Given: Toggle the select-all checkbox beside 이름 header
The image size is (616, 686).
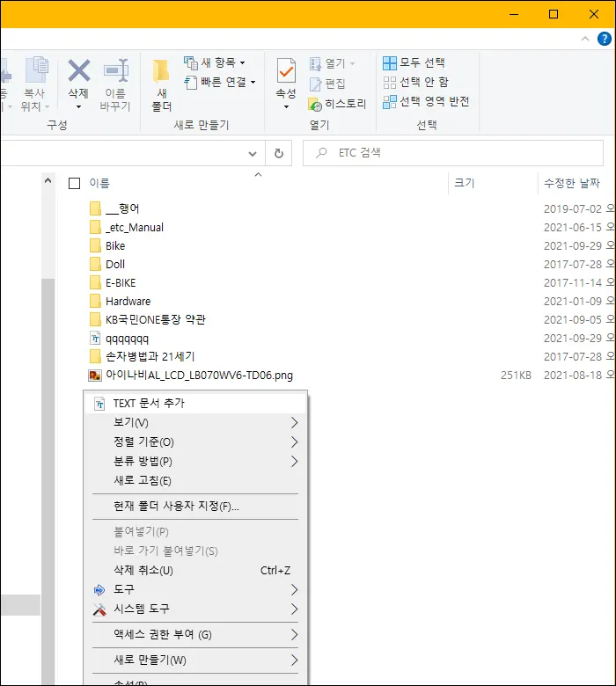Looking at the screenshot, I should (75, 183).
